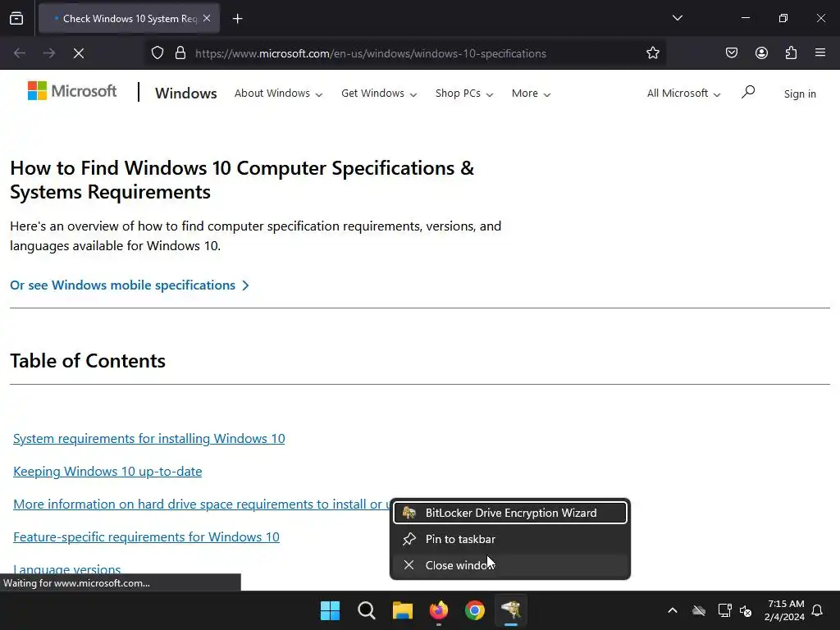The image size is (840, 630).
Task: Open hard drive space requirements link
Action: (x=202, y=504)
